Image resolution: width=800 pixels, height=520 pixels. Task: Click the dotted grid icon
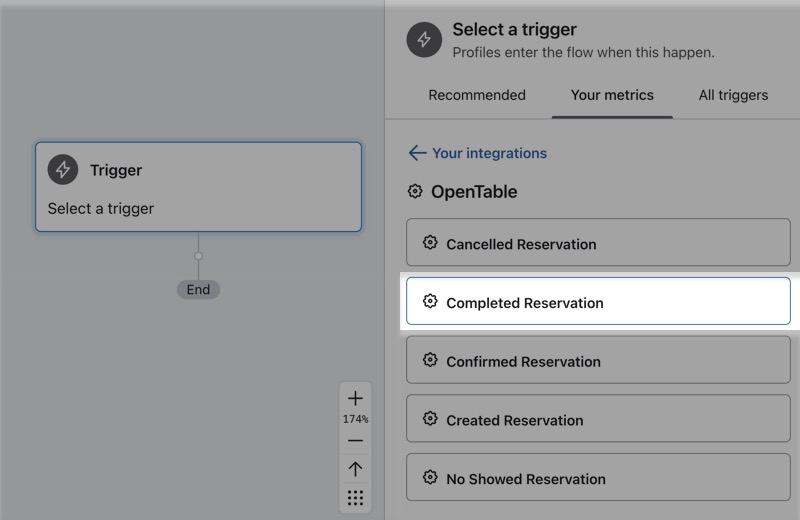click(355, 498)
